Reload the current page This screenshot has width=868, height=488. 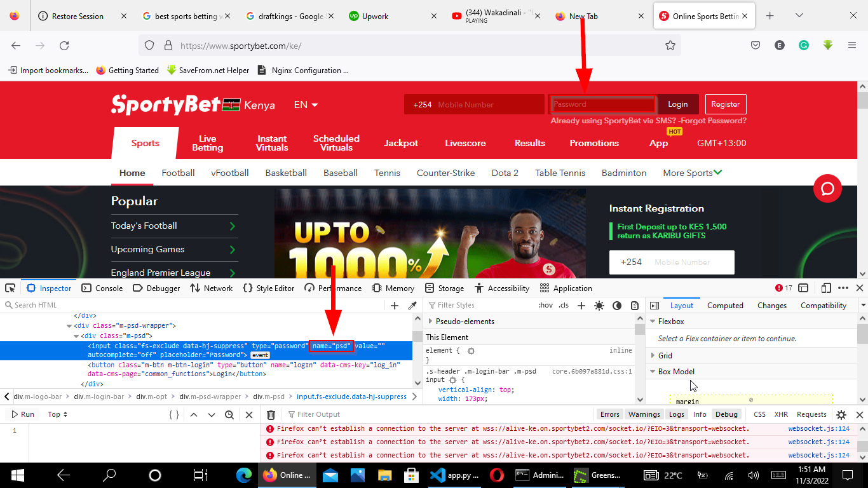tap(64, 45)
